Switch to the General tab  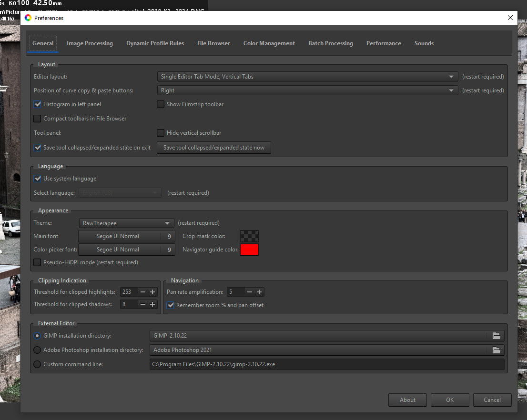[43, 43]
